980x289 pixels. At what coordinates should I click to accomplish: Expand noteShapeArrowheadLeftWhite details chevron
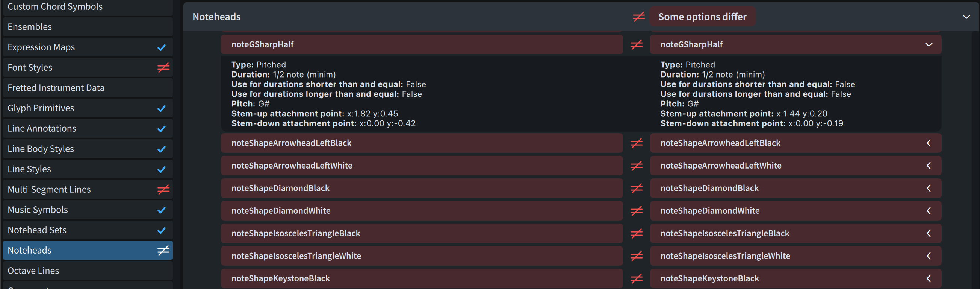coord(928,166)
